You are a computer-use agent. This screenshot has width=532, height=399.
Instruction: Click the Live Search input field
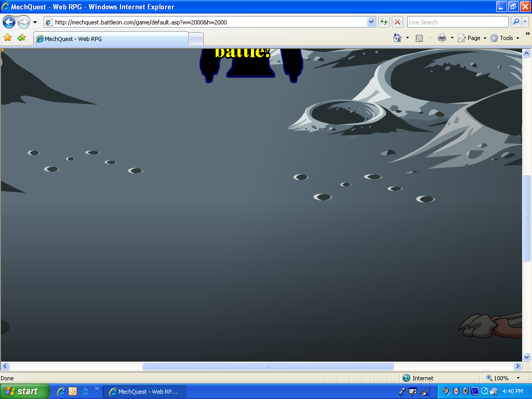click(x=457, y=22)
